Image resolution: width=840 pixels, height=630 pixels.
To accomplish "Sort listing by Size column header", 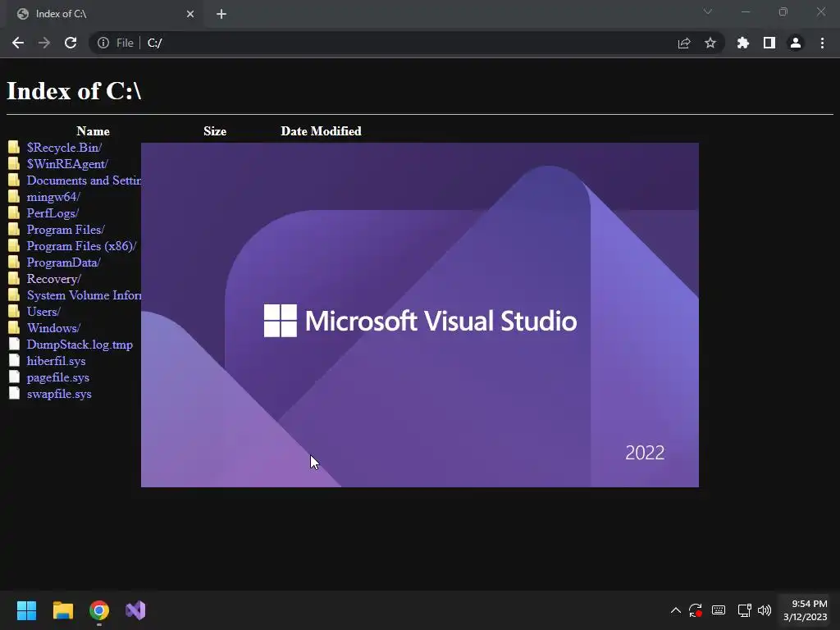I will pos(215,131).
